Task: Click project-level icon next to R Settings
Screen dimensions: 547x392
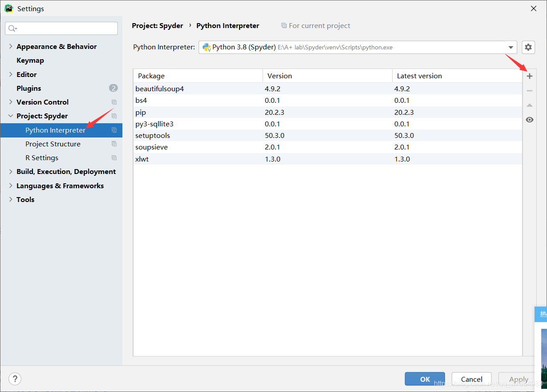Action: [114, 158]
